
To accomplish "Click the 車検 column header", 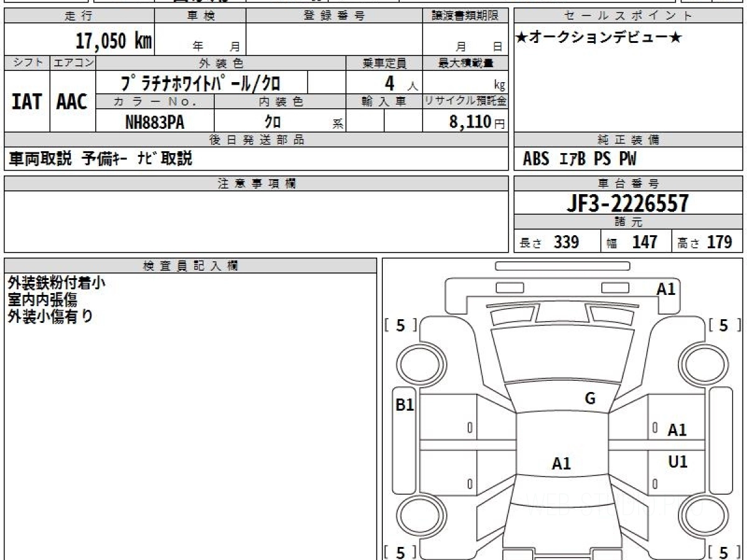I will pos(200,17).
